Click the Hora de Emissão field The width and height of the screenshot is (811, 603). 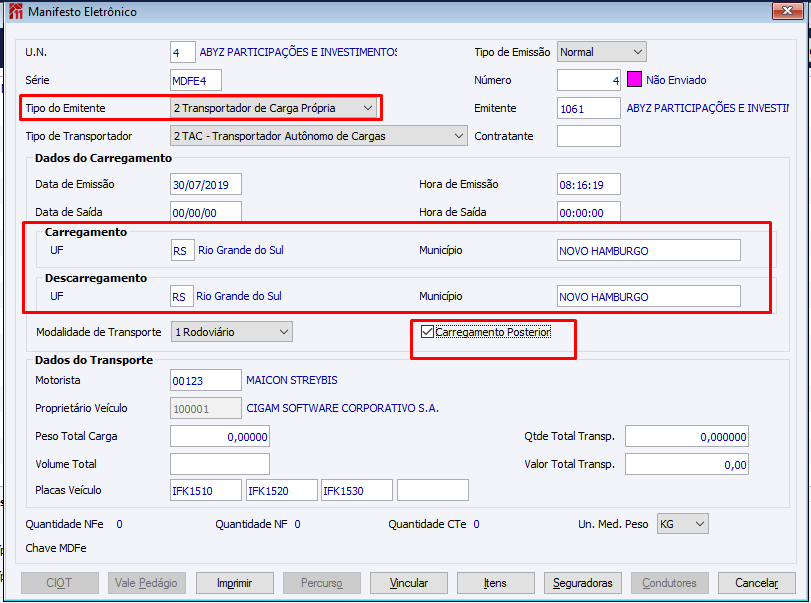point(589,185)
